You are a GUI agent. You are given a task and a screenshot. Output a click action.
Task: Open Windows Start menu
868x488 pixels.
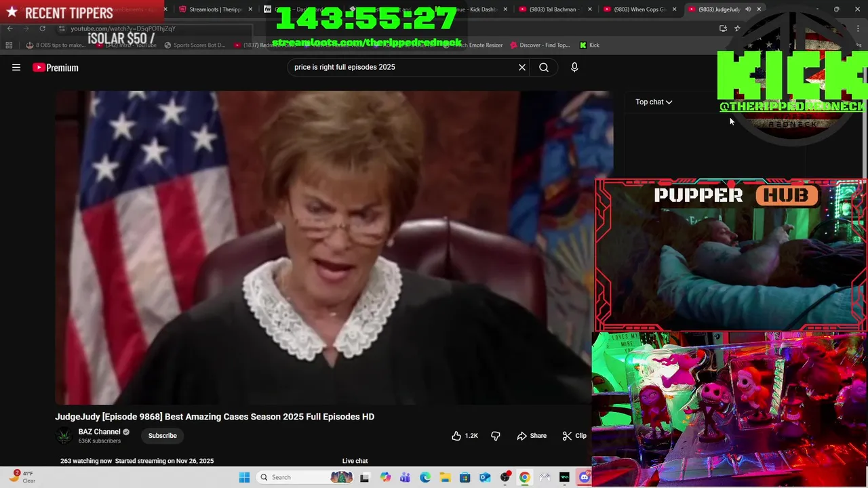[244, 477]
